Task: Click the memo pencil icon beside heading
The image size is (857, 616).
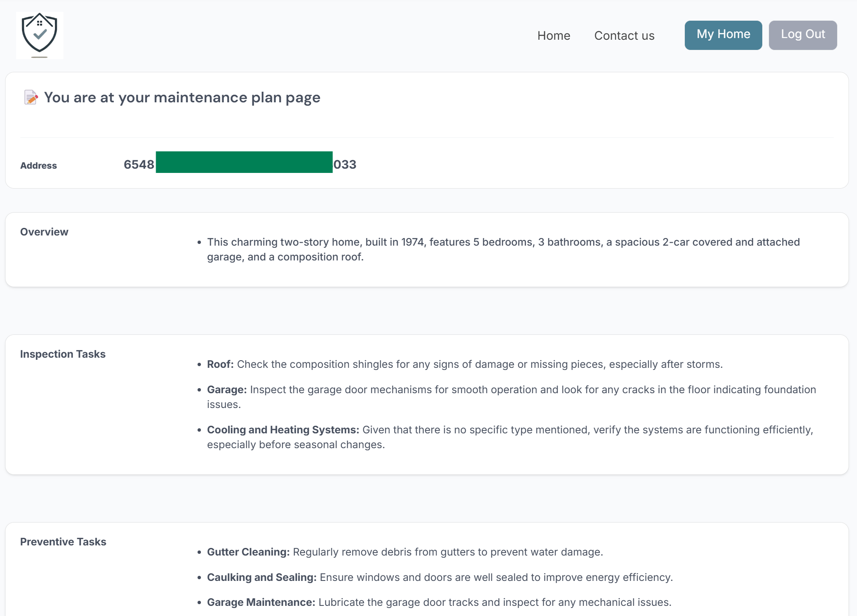Action: click(x=30, y=98)
